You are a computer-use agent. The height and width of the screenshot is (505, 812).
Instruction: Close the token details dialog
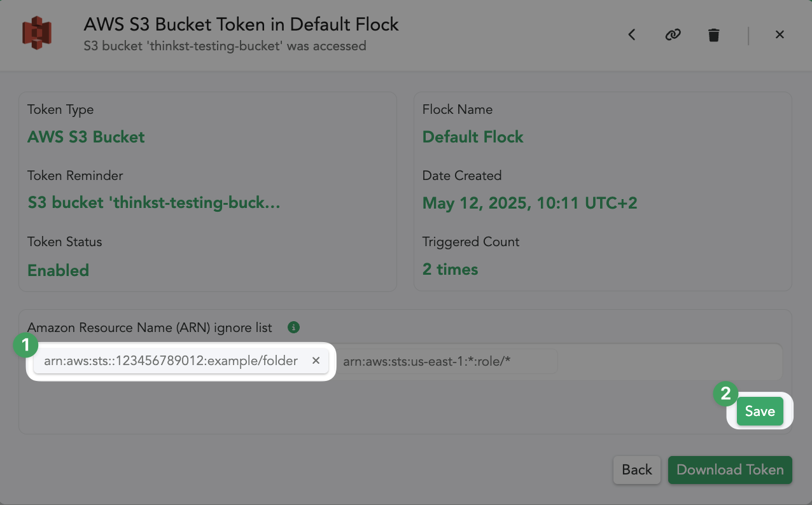point(780,35)
